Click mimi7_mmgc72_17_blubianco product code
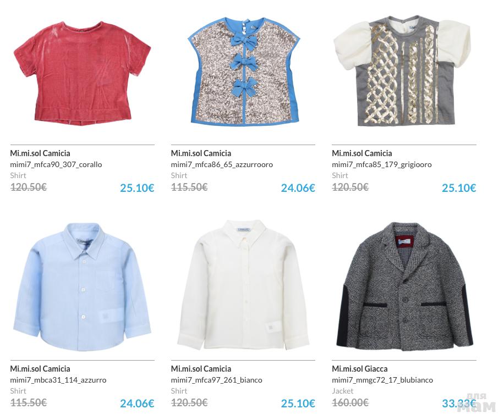This screenshot has height=420, width=504. coord(382,380)
